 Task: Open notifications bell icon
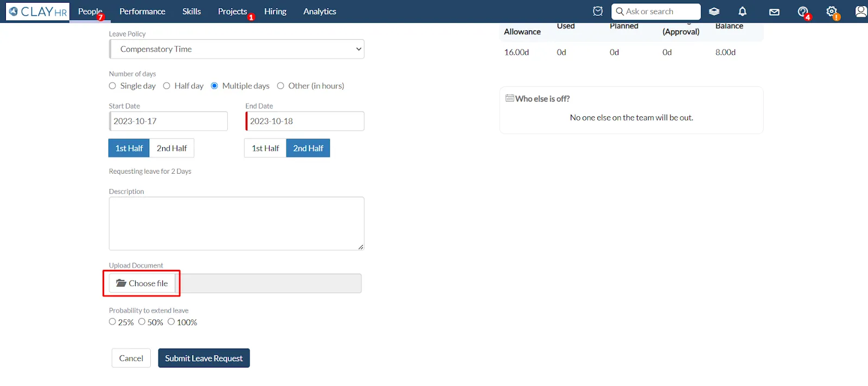click(x=743, y=11)
